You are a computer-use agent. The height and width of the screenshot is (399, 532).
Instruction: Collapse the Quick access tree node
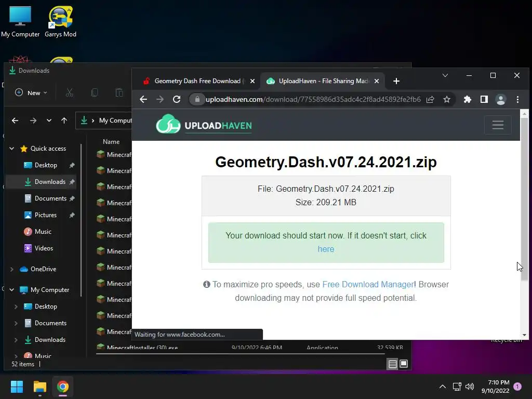point(12,149)
